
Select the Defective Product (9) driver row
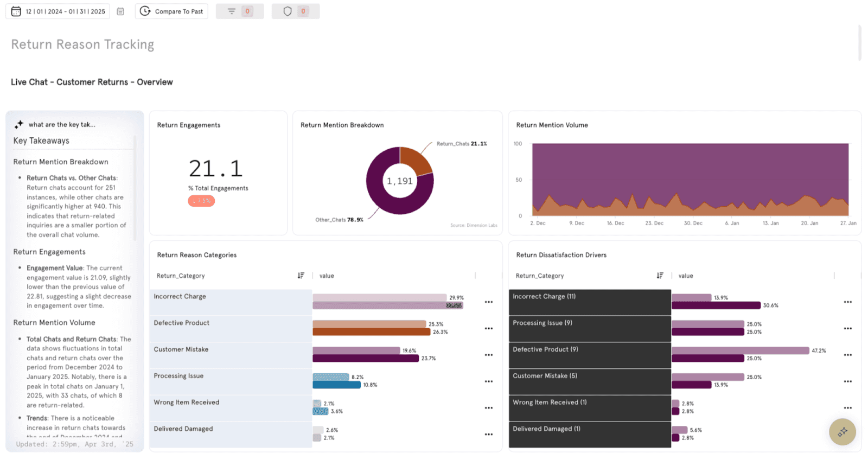tap(590, 355)
